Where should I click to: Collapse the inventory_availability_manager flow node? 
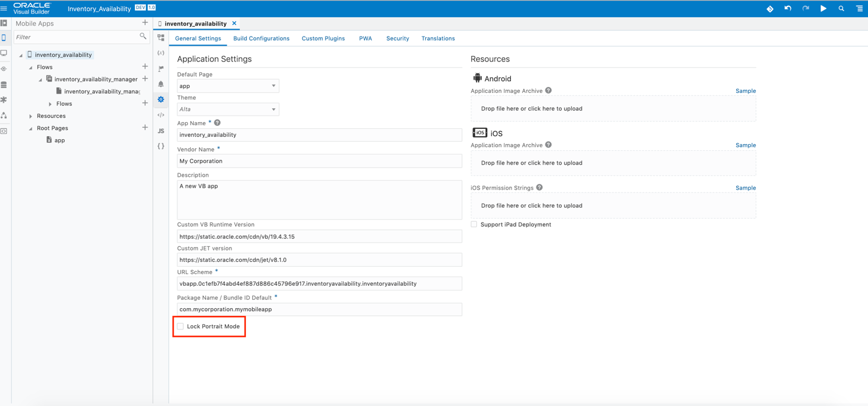(x=40, y=80)
